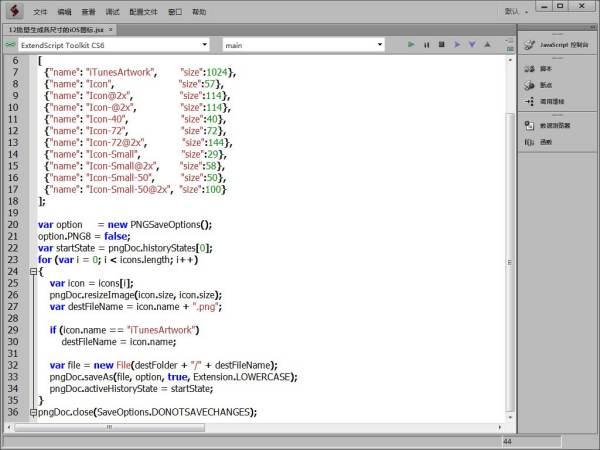
Task: Open the 帮助 menu
Action: (x=199, y=12)
